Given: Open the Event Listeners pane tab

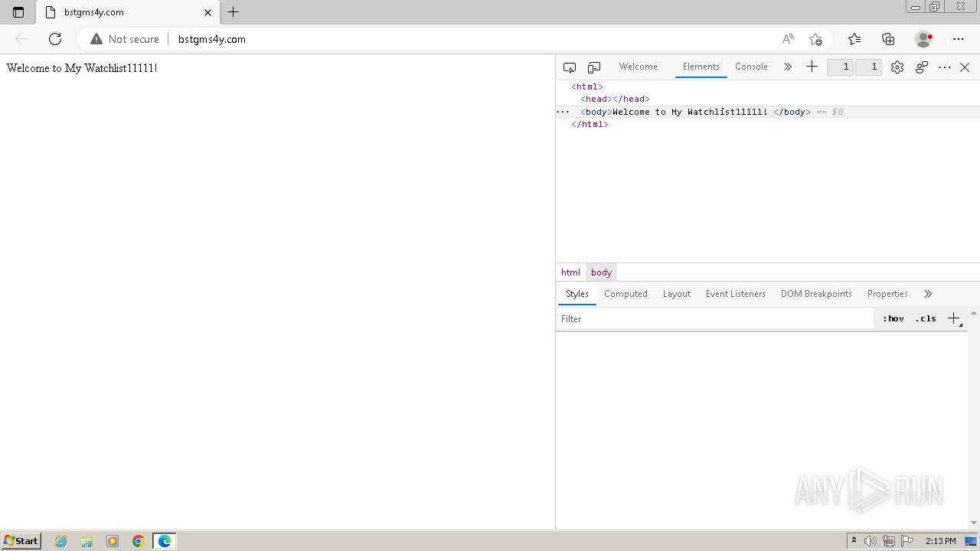Looking at the screenshot, I should [736, 294].
